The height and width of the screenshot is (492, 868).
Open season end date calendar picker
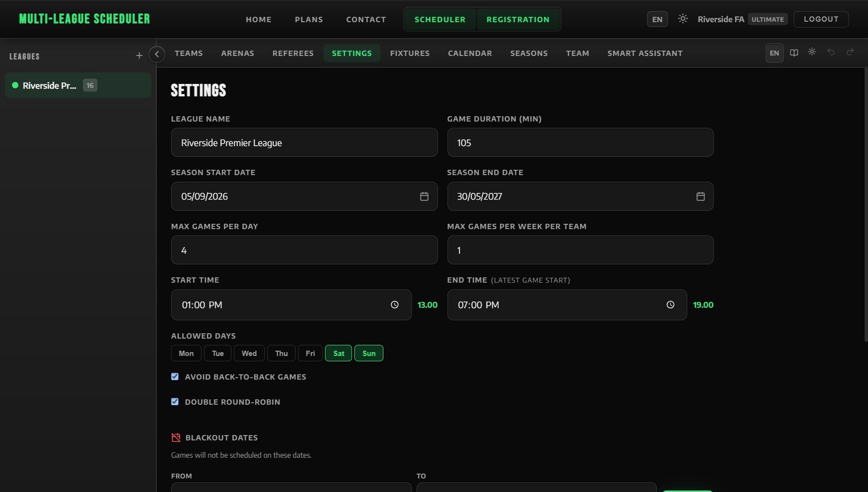tap(701, 196)
